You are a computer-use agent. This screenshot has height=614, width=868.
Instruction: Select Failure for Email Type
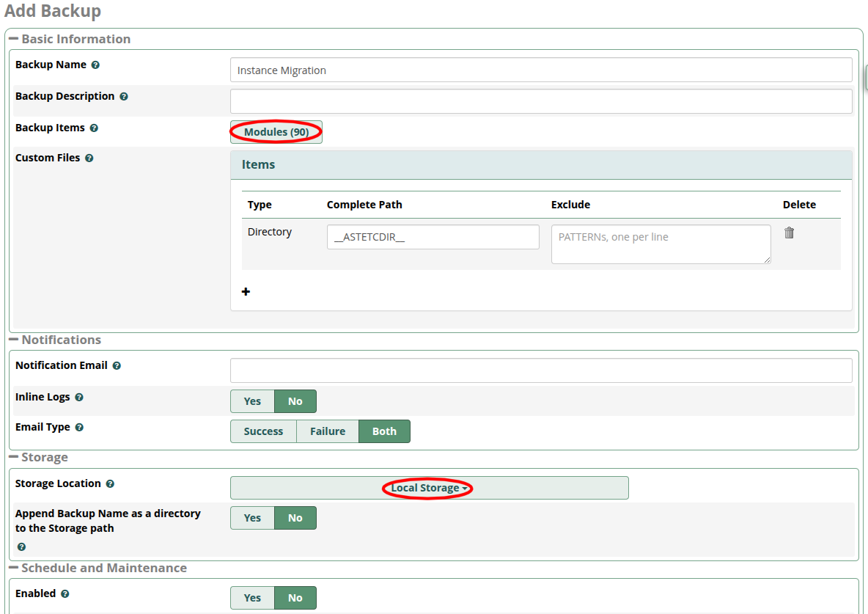pos(327,431)
